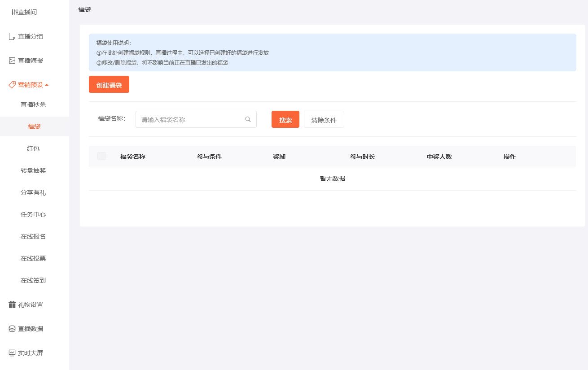588x370 pixels.
Task: Click the 直播间 sliders icon
Action: pyautogui.click(x=14, y=12)
